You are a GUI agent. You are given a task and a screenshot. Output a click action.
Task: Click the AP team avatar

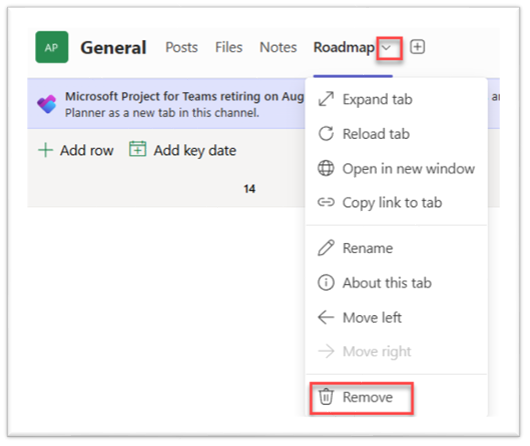pyautogui.click(x=52, y=47)
